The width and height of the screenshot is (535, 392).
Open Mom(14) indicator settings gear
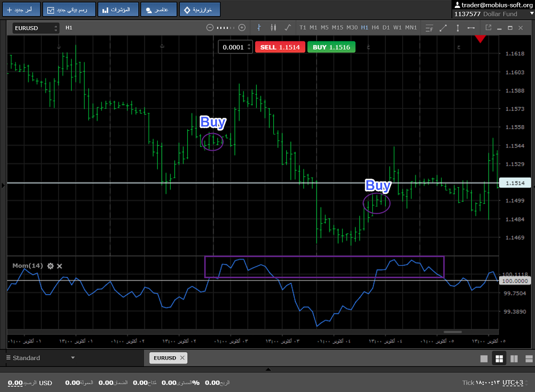[x=51, y=266]
